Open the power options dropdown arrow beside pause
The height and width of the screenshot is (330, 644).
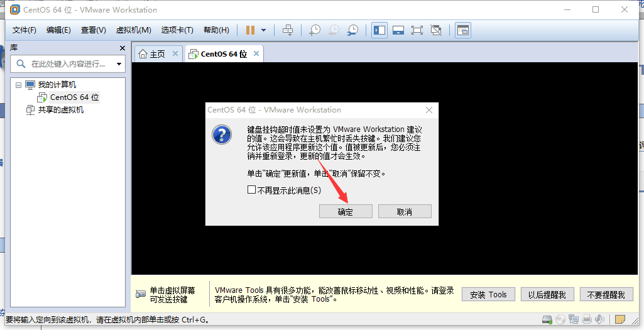point(264,30)
